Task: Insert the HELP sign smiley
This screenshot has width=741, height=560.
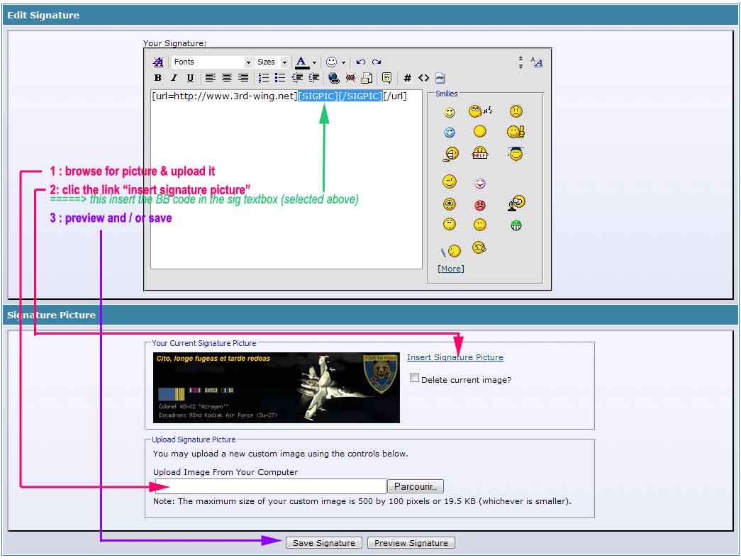Action: click(x=479, y=152)
